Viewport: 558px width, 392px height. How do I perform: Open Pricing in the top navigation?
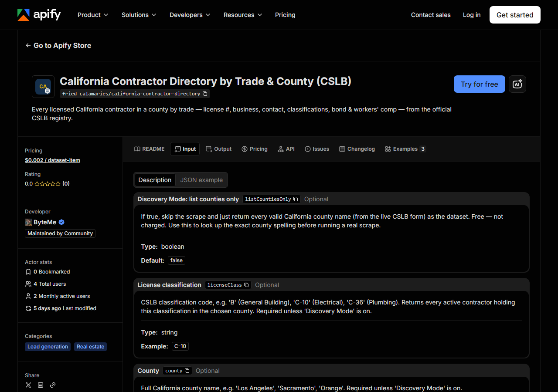tap(285, 15)
